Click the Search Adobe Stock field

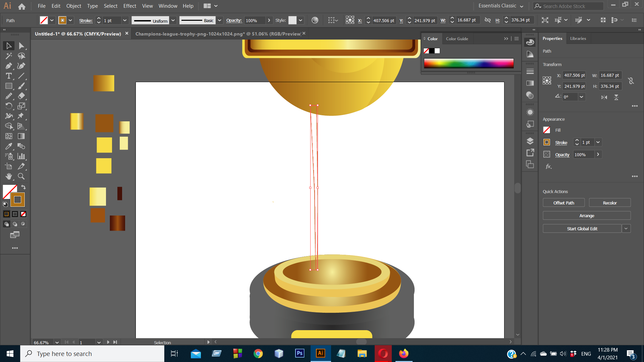(568, 6)
